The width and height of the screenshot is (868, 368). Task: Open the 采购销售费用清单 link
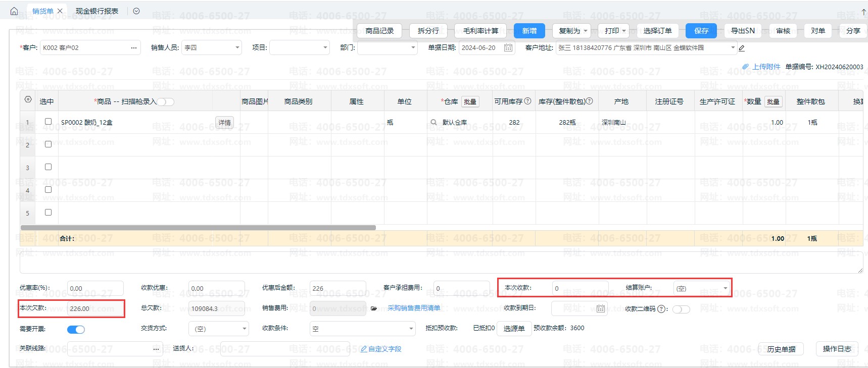point(414,308)
